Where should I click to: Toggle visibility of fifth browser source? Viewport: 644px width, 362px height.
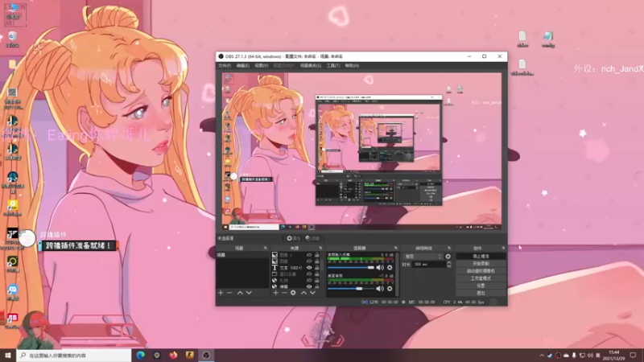309,280
